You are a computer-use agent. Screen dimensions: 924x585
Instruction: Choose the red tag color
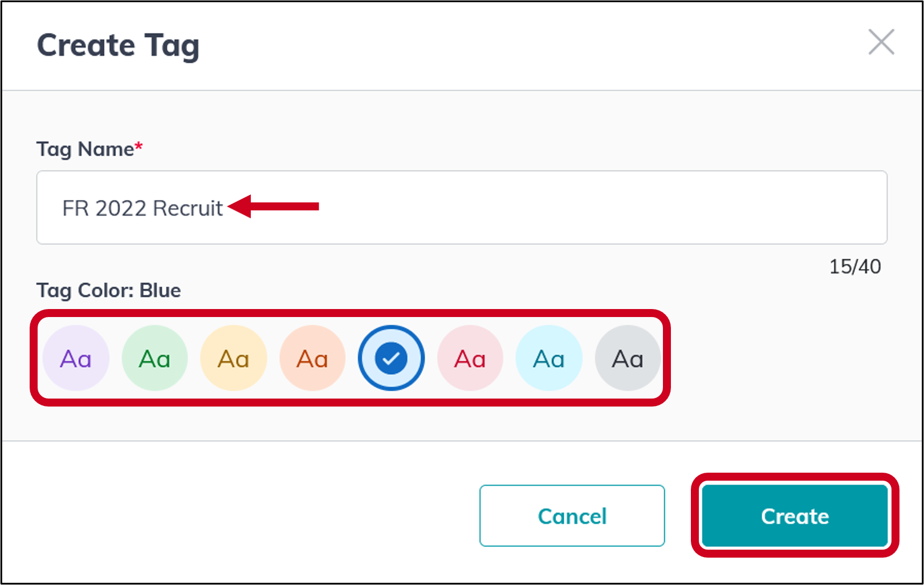point(470,358)
